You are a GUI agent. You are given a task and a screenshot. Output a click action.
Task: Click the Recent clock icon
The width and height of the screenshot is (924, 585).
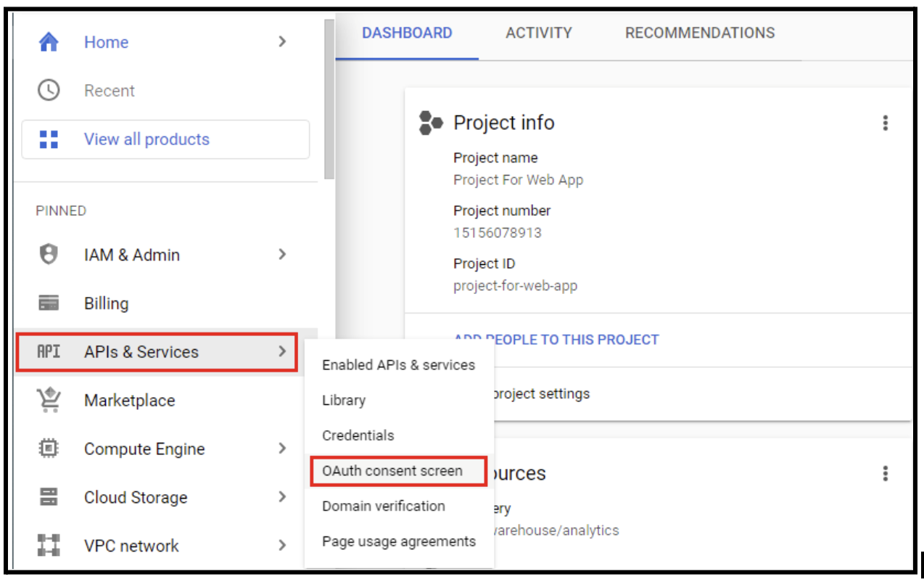(48, 91)
